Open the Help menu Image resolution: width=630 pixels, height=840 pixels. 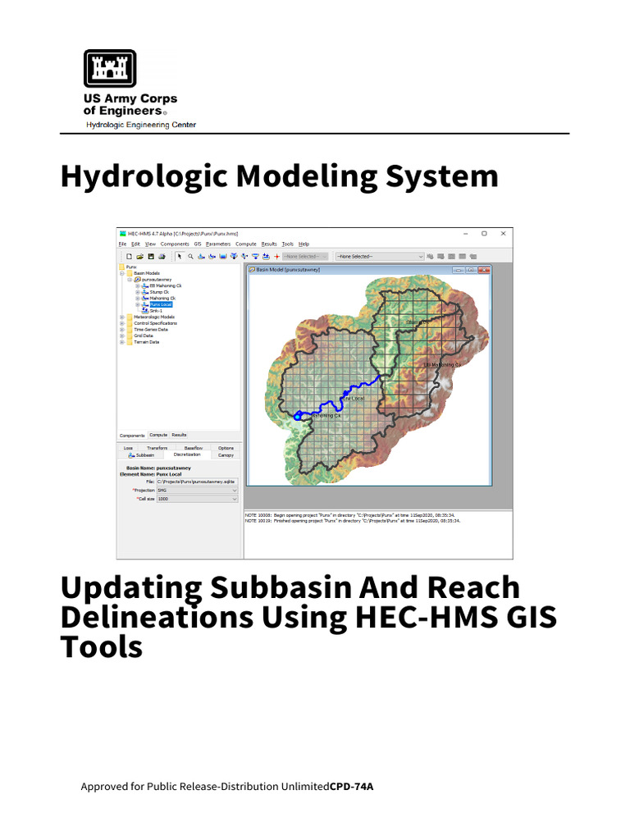[304, 244]
